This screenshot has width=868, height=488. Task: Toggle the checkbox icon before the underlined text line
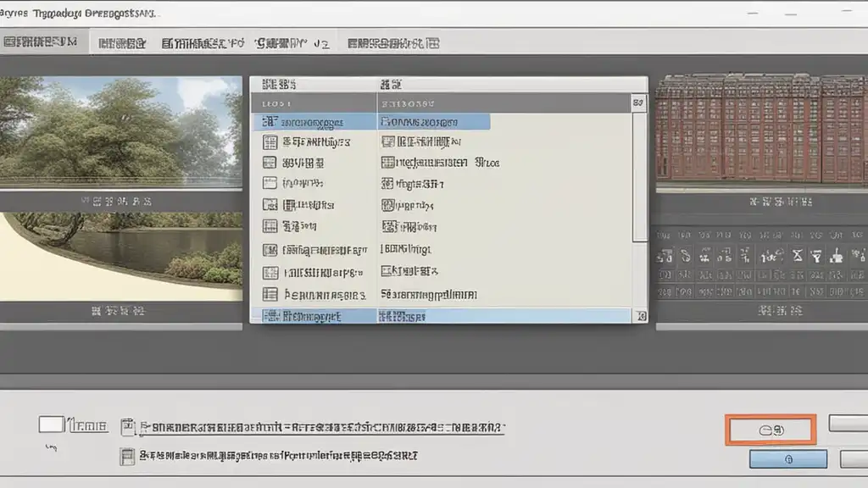128,426
